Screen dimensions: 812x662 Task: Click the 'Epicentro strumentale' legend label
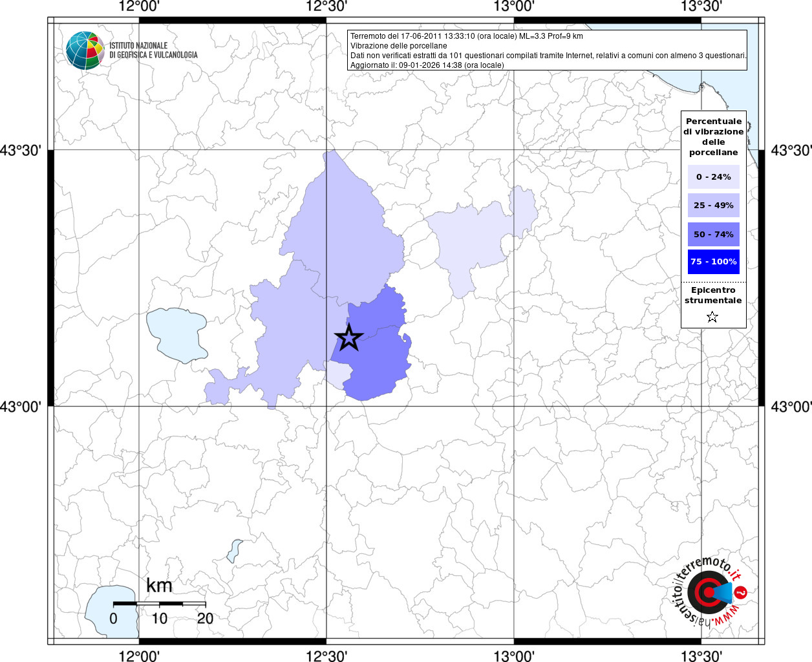click(713, 295)
